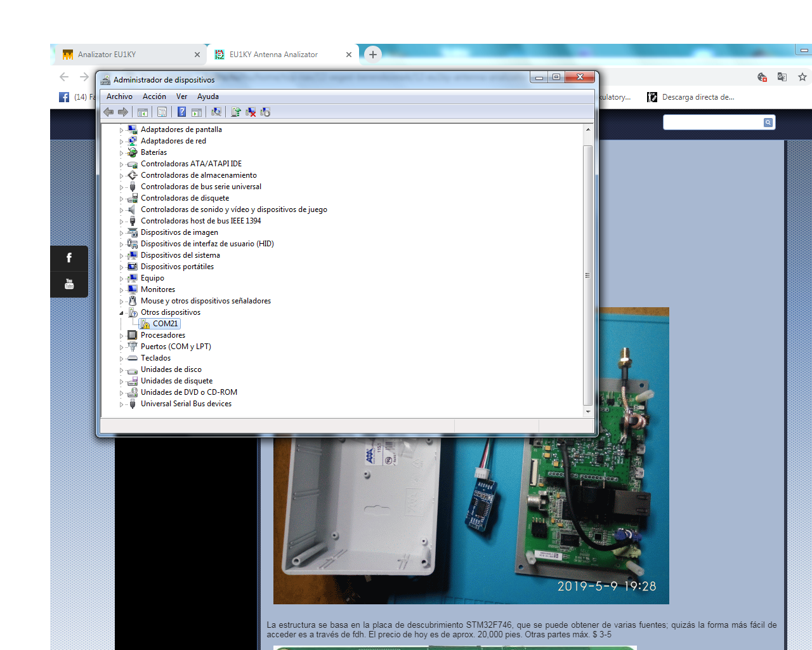This screenshot has height=650, width=812.
Task: Click the Back arrow in Device Manager toolbar
Action: coord(108,112)
